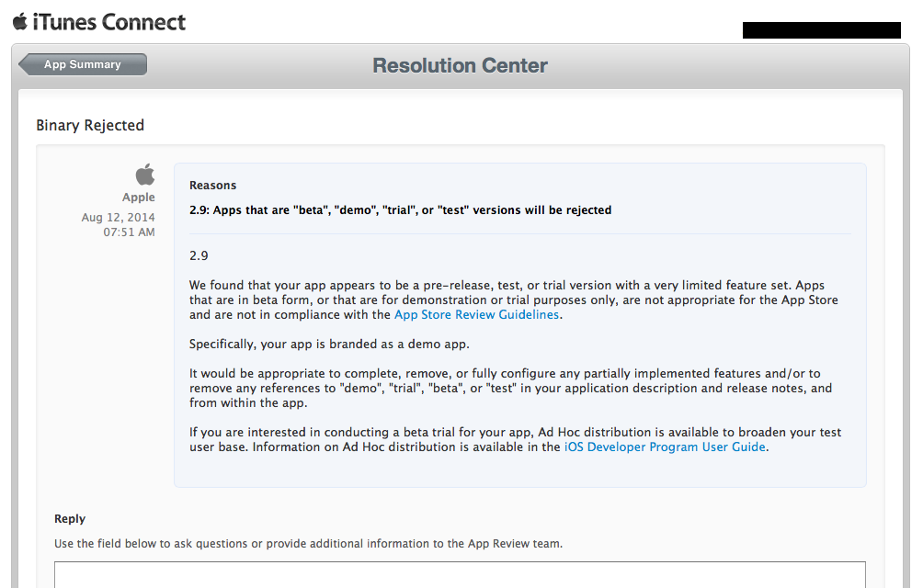Click the bold 2.9 rejection rule line
923x588 pixels.
(x=400, y=209)
